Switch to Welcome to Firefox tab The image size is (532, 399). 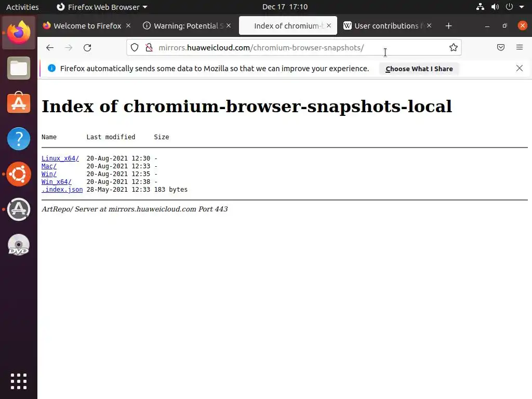pyautogui.click(x=87, y=26)
